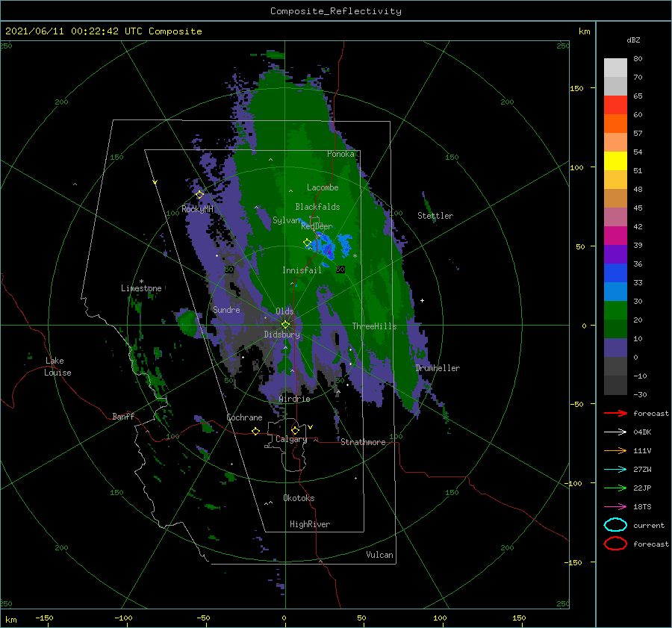Viewport: 672px width, 628px height.
Task: Click the Drumheller city label
Action: pyautogui.click(x=438, y=368)
